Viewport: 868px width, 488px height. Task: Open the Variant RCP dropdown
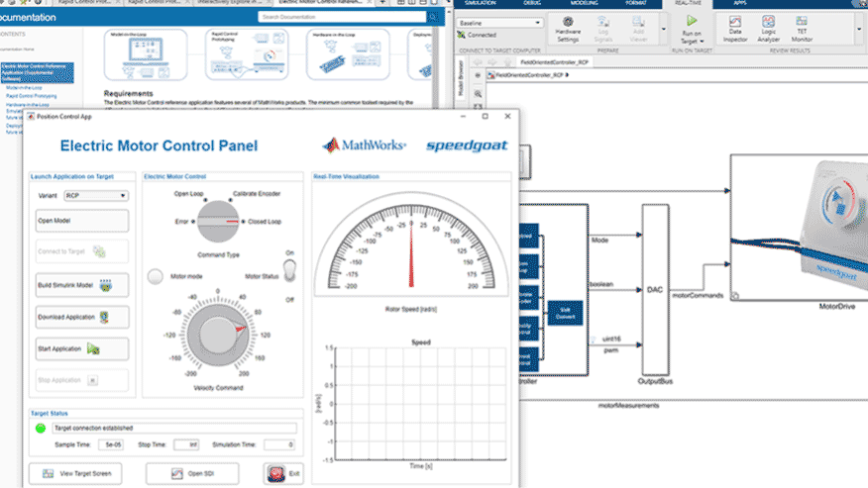96,195
